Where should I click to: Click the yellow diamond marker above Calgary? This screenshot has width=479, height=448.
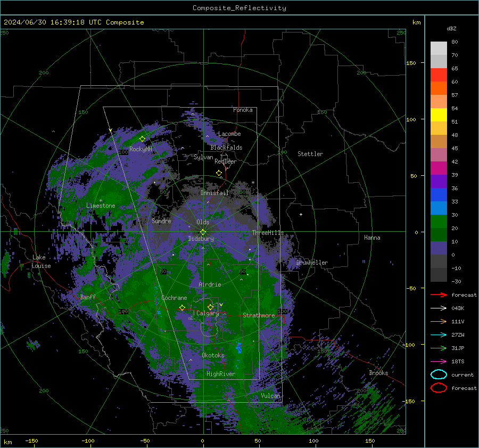210,307
